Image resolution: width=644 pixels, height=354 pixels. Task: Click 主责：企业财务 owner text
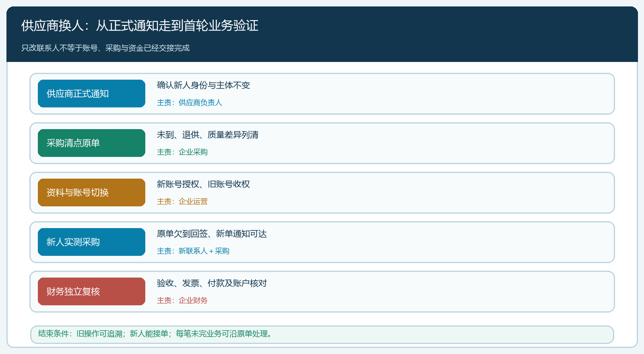point(182,300)
